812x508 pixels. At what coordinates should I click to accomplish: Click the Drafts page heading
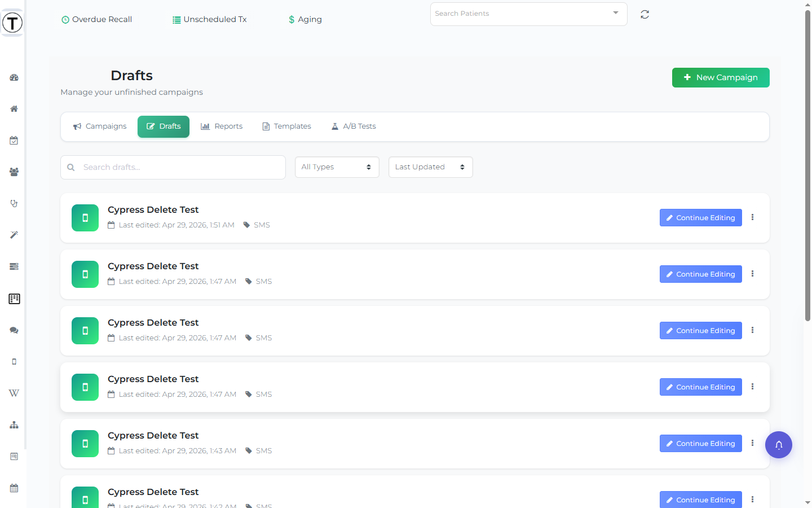(x=132, y=76)
